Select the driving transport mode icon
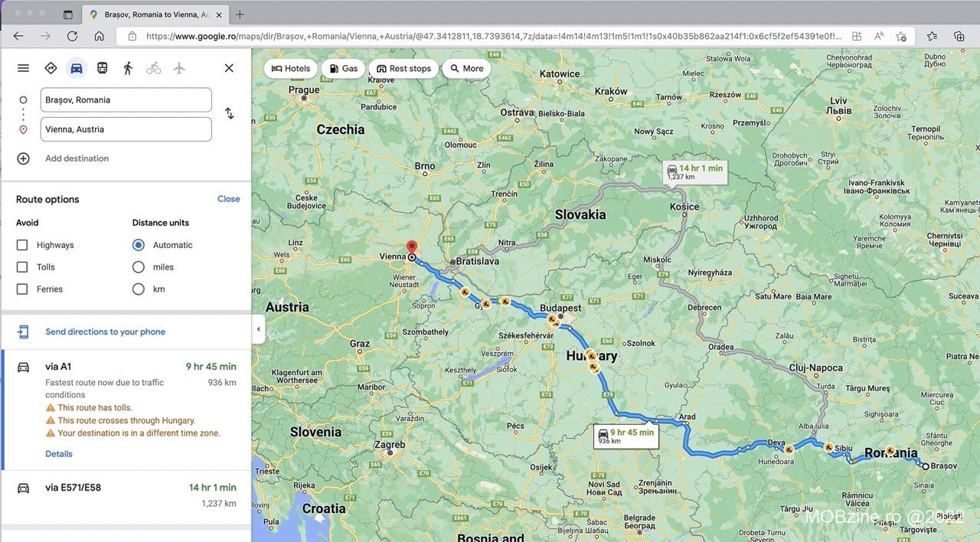The image size is (980, 542). [76, 67]
